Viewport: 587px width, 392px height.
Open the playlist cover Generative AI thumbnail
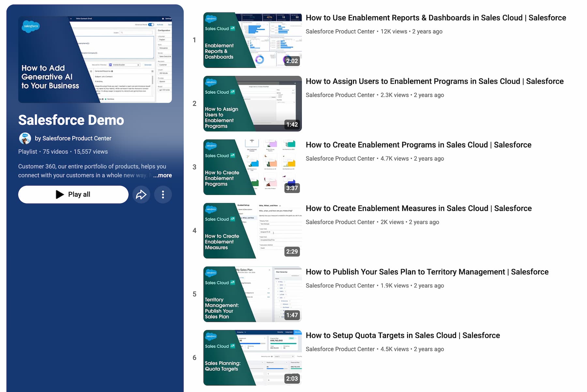[95, 60]
